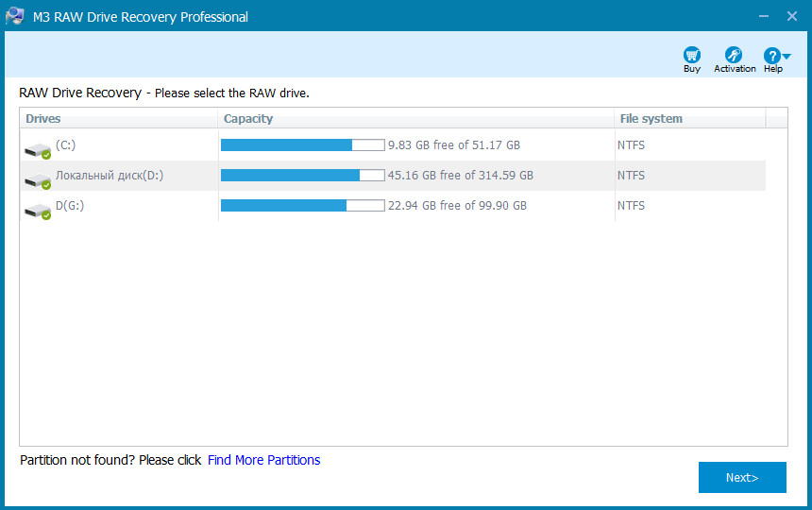Select the Локальный диск(D:) drive name

(x=110, y=176)
